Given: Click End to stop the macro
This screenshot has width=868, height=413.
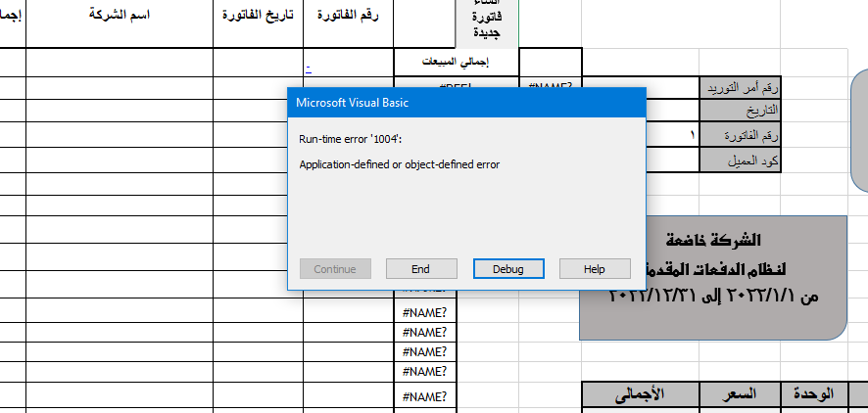Looking at the screenshot, I should (x=421, y=269).
